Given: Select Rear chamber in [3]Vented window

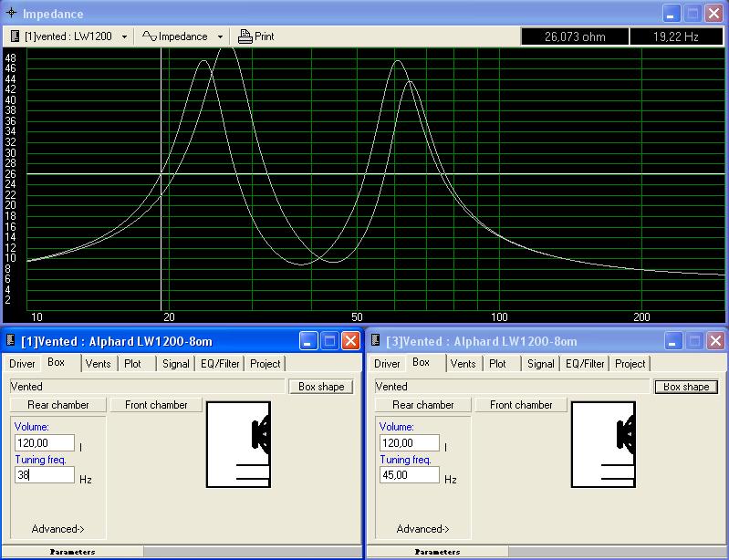Looking at the screenshot, I should click(423, 405).
